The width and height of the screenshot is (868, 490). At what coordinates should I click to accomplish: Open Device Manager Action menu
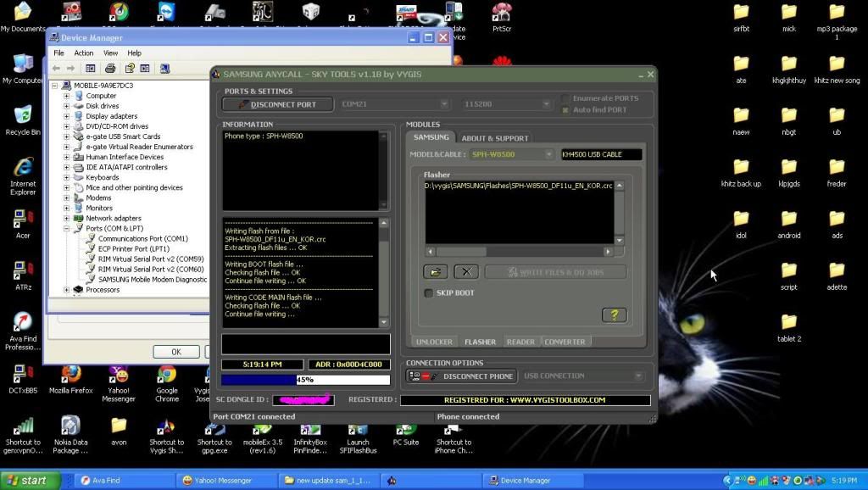pos(84,53)
